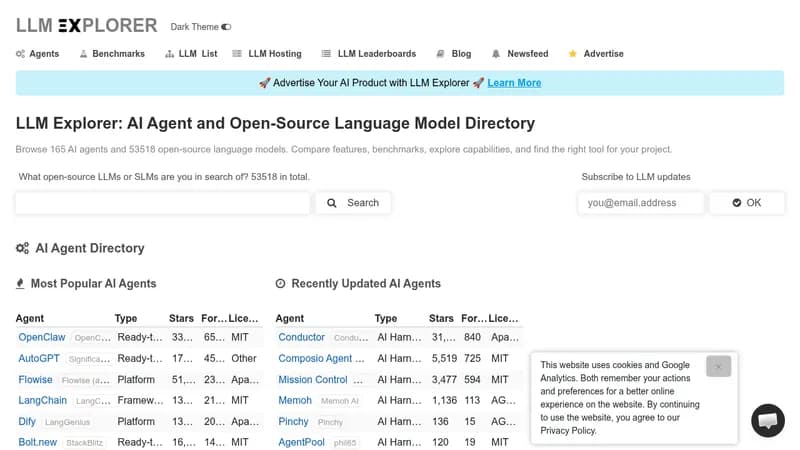Image resolution: width=800 pixels, height=450 pixels.
Task: Open the Conductor agent link
Action: 302,337
